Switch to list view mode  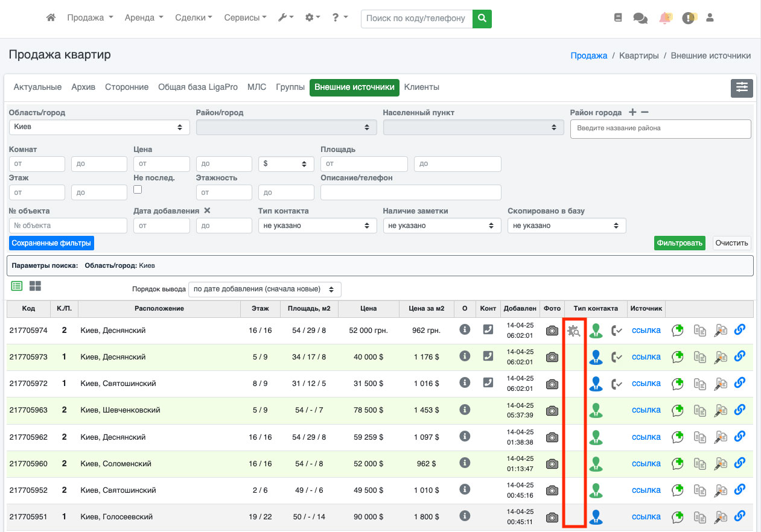(17, 286)
